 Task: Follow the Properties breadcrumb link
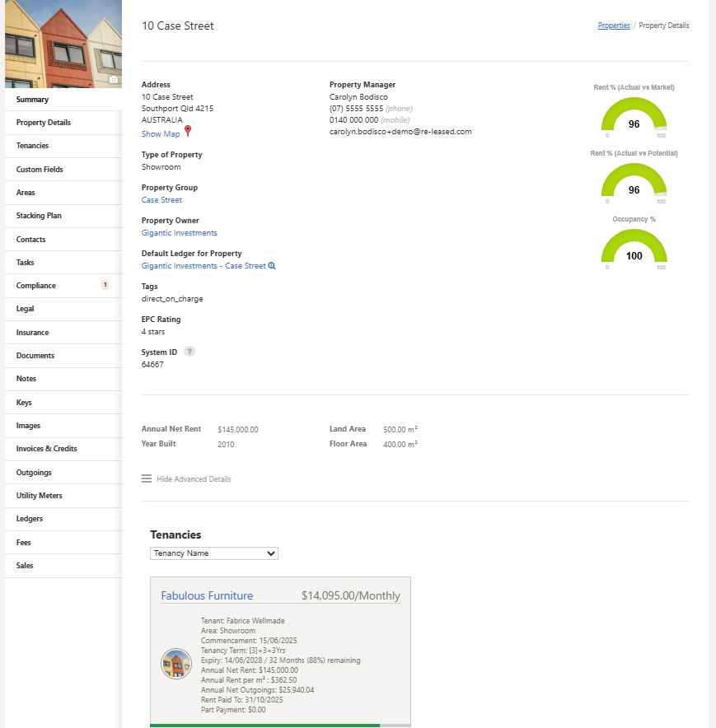[x=614, y=26]
